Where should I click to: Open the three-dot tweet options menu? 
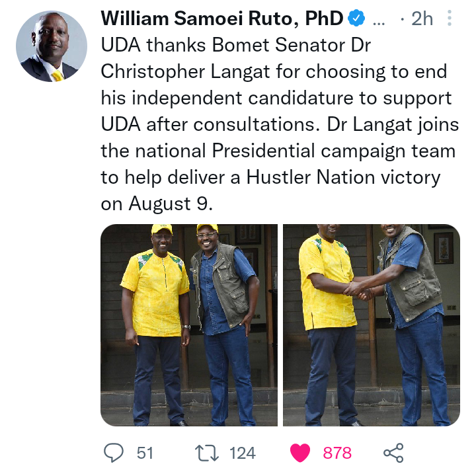[x=450, y=18]
